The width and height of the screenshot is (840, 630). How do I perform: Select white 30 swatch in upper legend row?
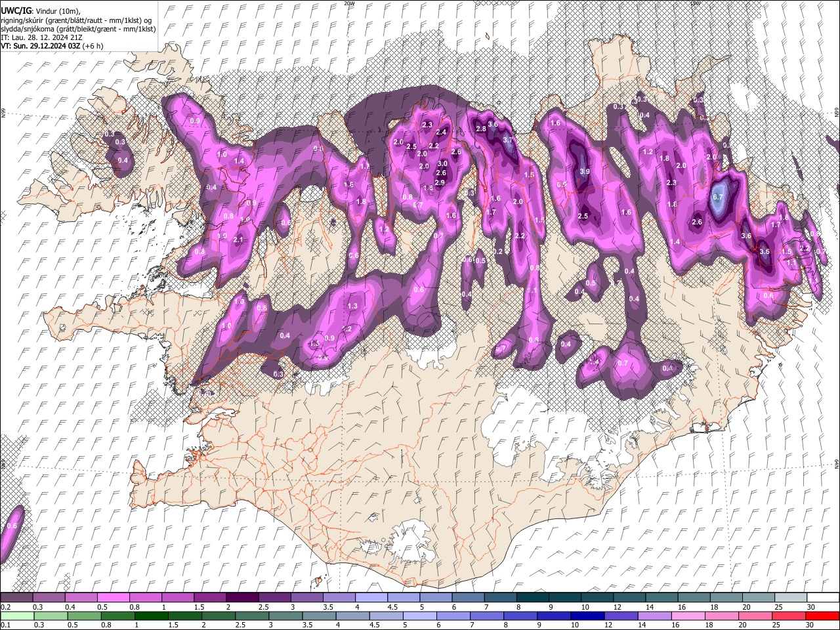click(824, 597)
